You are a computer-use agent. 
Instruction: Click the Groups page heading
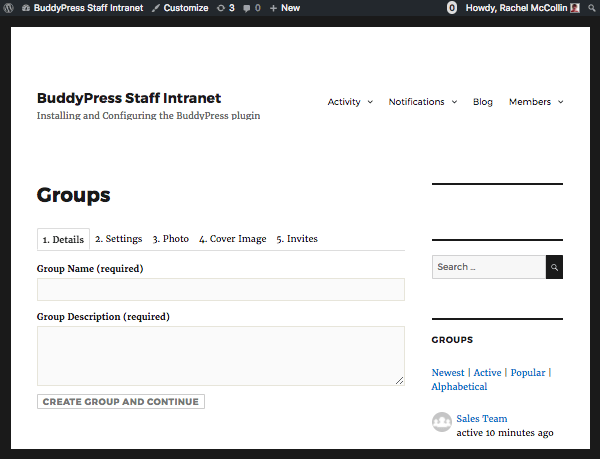[73, 195]
